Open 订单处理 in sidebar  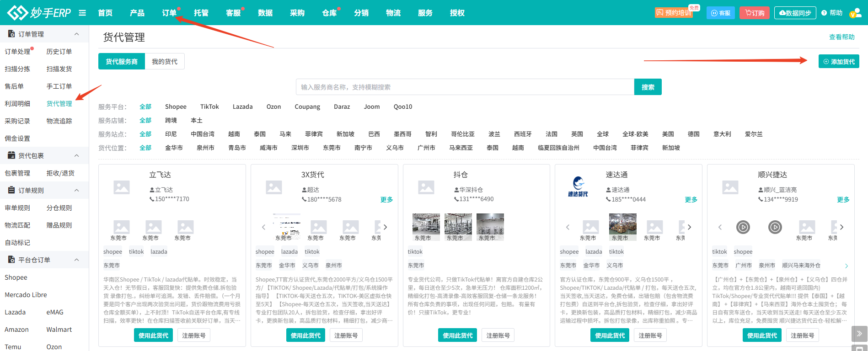tap(17, 51)
